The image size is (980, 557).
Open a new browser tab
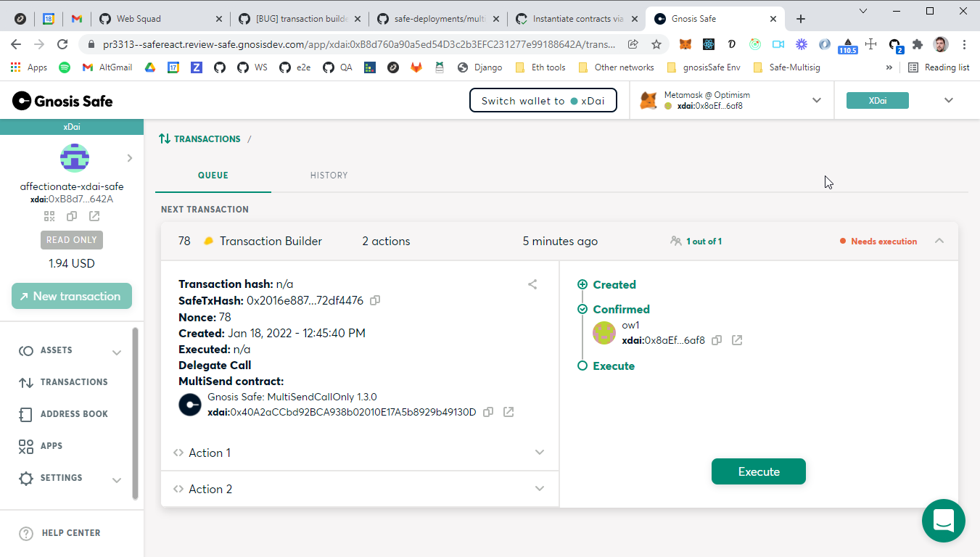[x=801, y=19]
